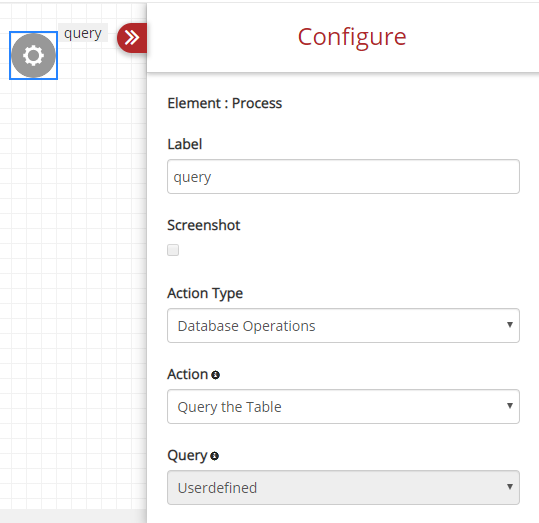The width and height of the screenshot is (539, 523).
Task: Click the query text label above the node
Action: pos(83,33)
